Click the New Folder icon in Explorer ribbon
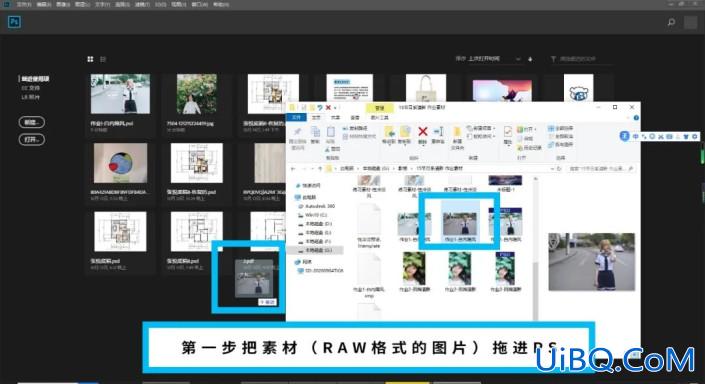705x384 pixels. pyautogui.click(x=457, y=132)
